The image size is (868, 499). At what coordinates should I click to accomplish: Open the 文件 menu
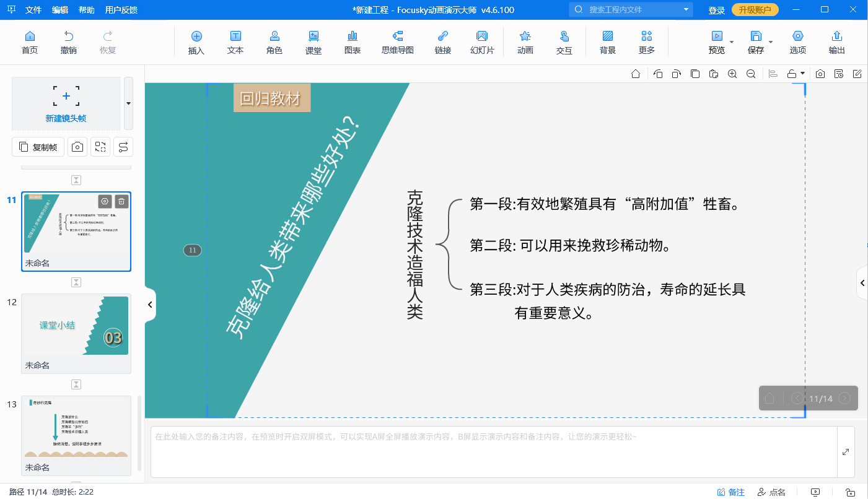click(33, 10)
